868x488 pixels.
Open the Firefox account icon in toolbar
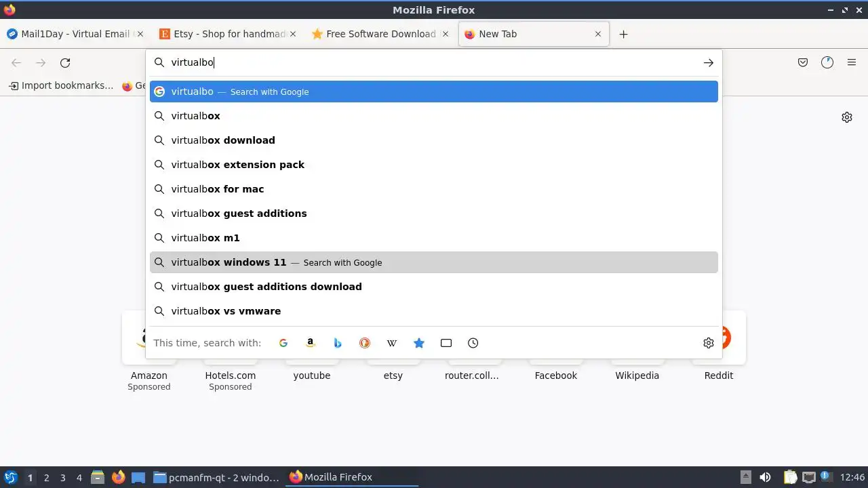(827, 62)
